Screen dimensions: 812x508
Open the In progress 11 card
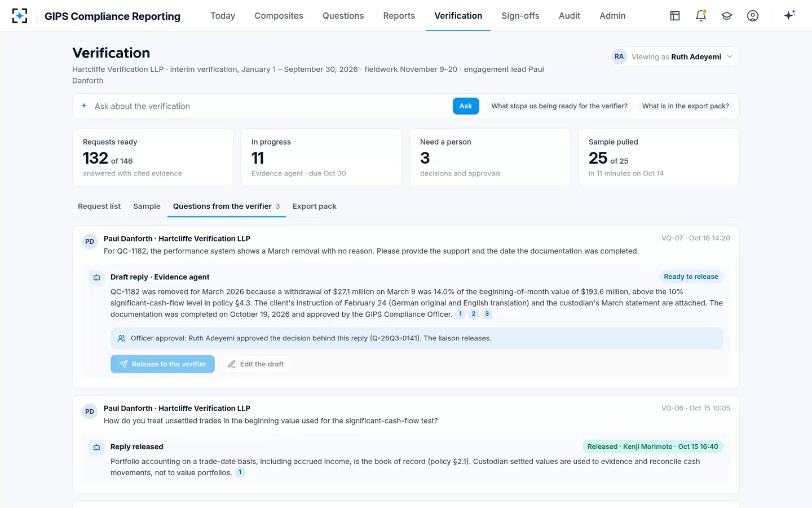(x=321, y=157)
